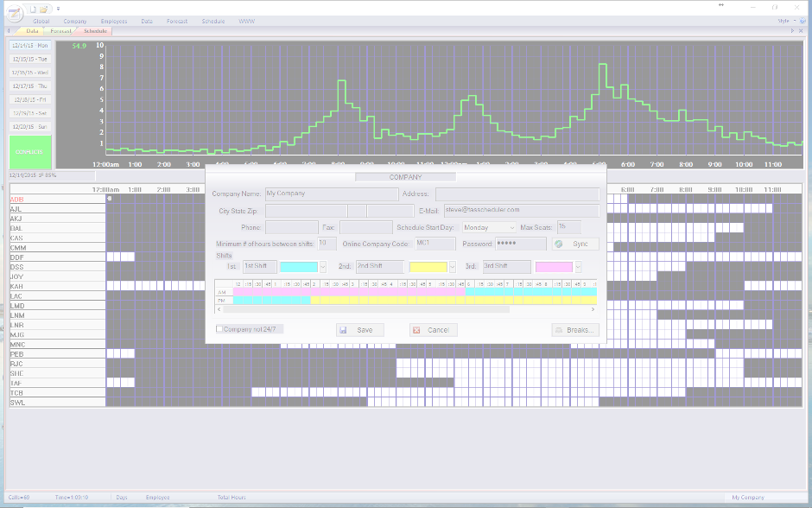Click the shift grid scroll-left arrow

(x=219, y=309)
